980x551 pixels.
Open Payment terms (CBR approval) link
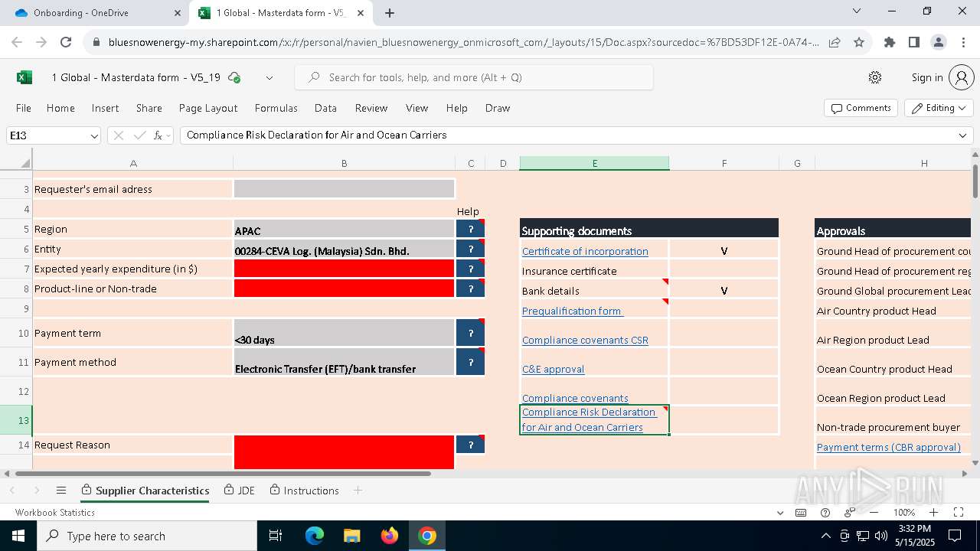889,447
